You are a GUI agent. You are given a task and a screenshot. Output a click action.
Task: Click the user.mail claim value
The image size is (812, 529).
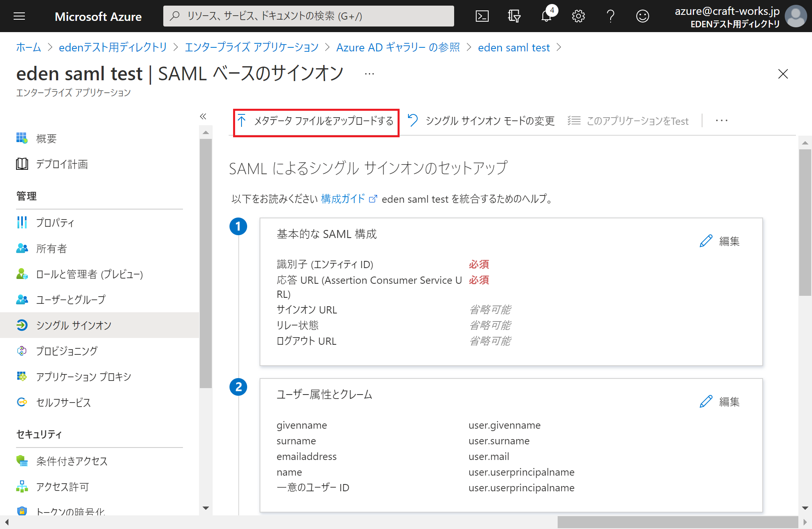click(x=489, y=457)
